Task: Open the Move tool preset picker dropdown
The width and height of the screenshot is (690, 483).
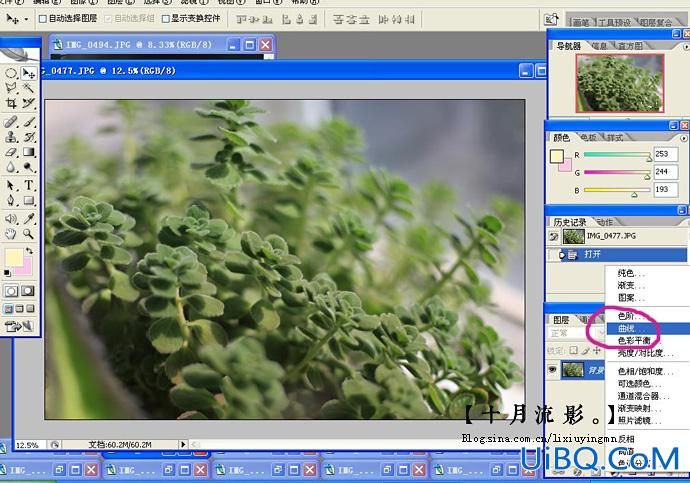Action: click(26, 19)
